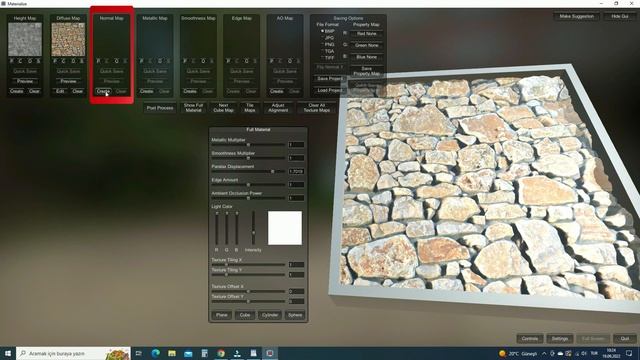Click the Materialize app taskbar icon
Viewport: 640px width, 360px height.
tap(270, 353)
